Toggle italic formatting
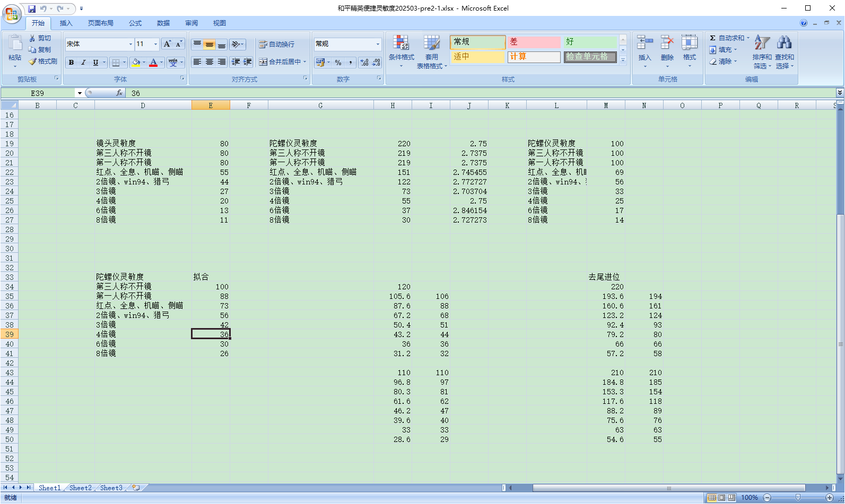 (x=83, y=62)
